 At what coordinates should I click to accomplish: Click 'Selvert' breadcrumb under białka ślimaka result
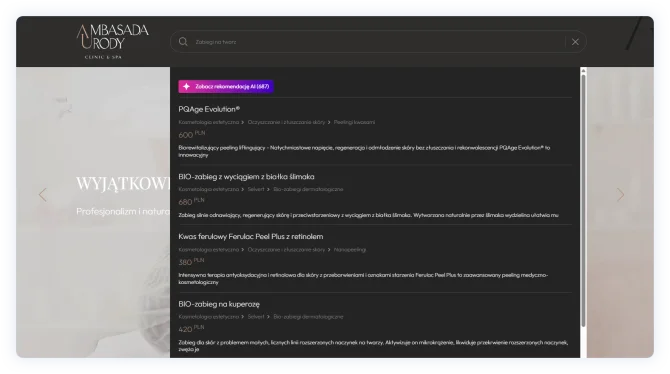coord(256,189)
